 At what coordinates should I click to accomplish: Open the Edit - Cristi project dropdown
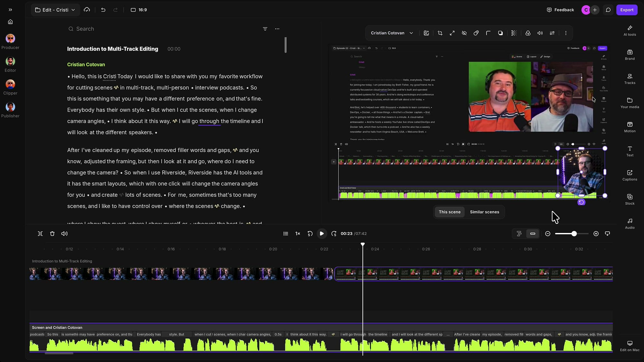(55, 10)
